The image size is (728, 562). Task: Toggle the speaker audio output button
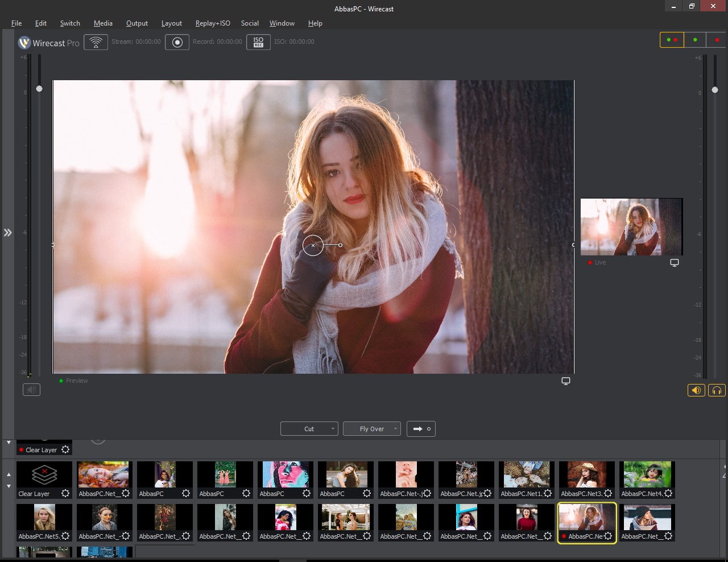point(696,390)
